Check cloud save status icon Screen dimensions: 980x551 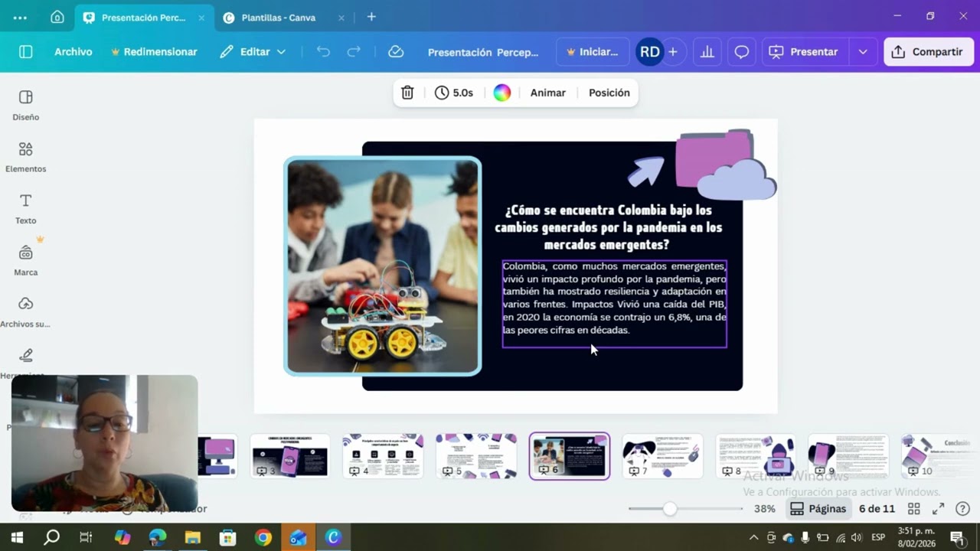[x=396, y=52]
